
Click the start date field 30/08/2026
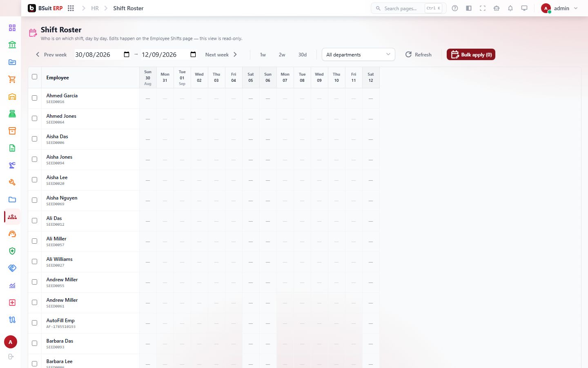point(102,54)
